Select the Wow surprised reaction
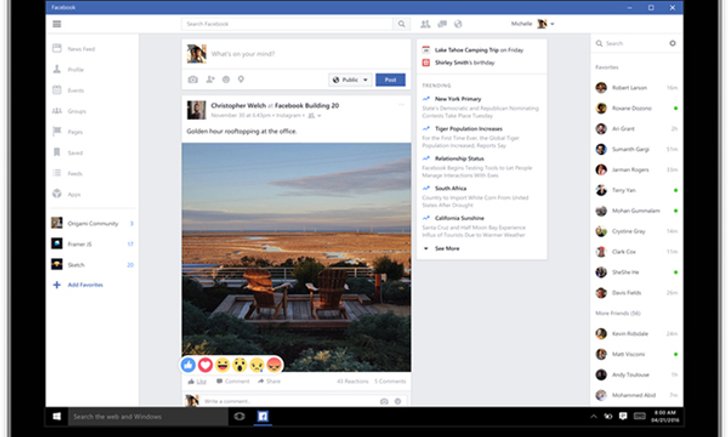728x437 pixels. [x=240, y=365]
